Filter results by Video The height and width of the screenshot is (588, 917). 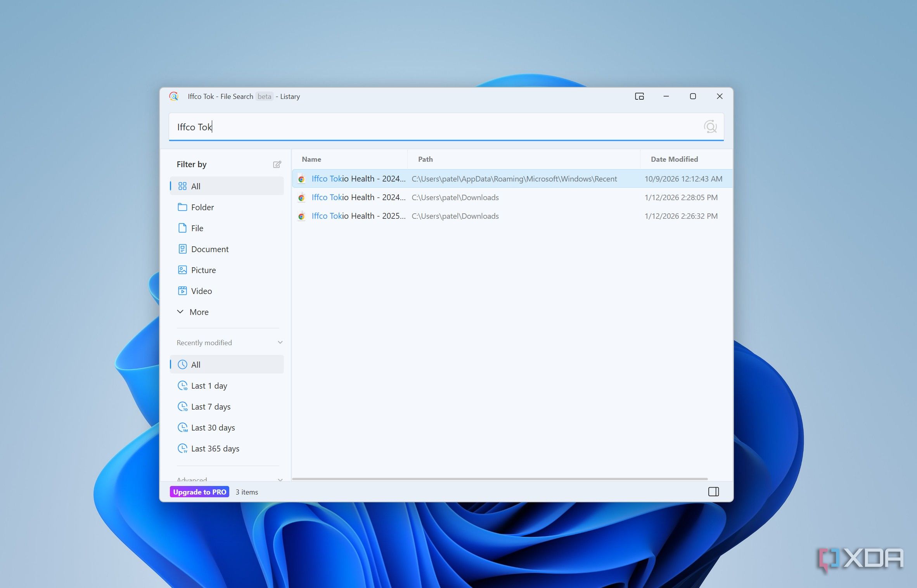click(227, 291)
